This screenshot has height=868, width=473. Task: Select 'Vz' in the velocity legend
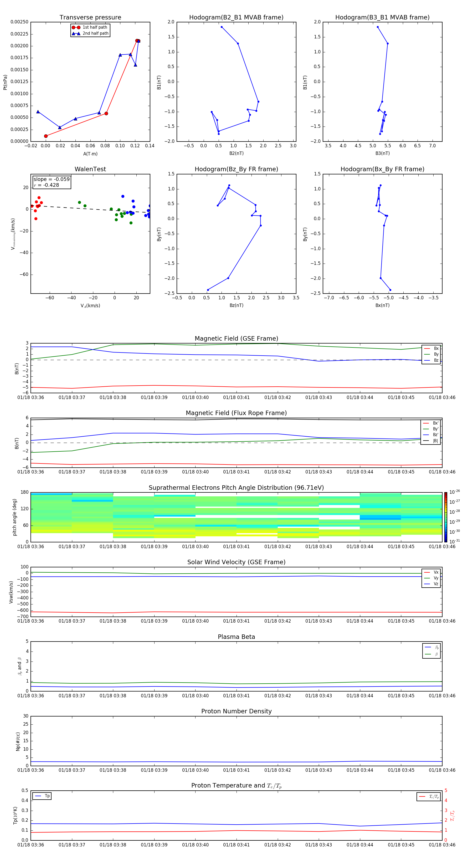point(431,584)
